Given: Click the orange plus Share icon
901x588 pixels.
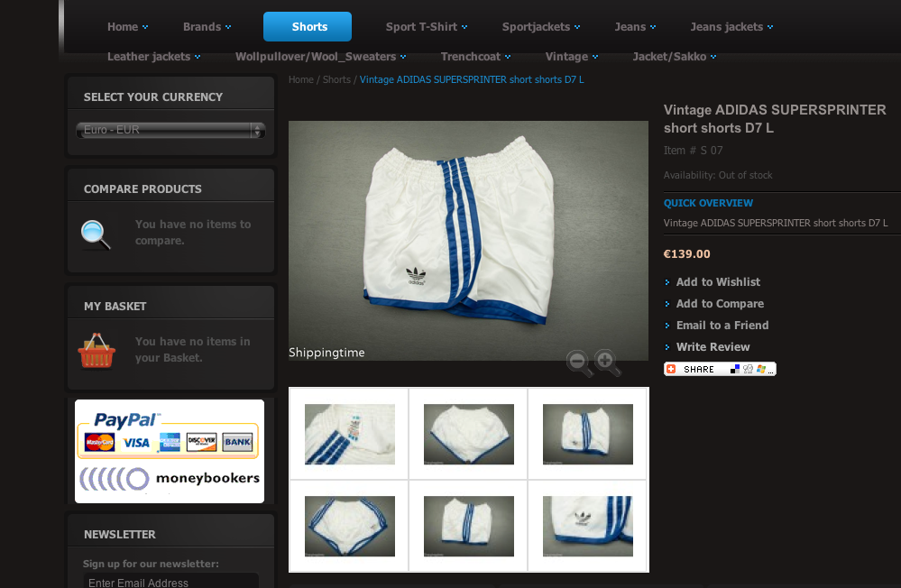Looking at the screenshot, I should coord(671,369).
